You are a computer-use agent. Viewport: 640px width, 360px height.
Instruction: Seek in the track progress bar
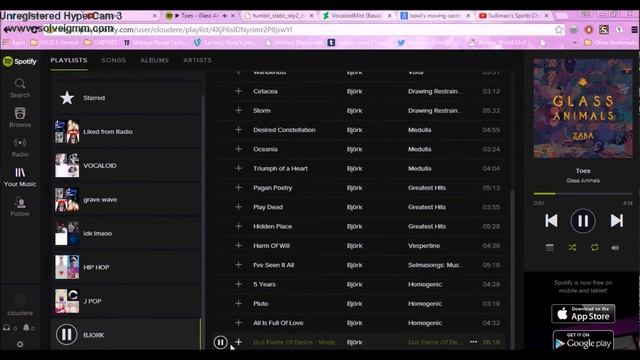coord(583,193)
